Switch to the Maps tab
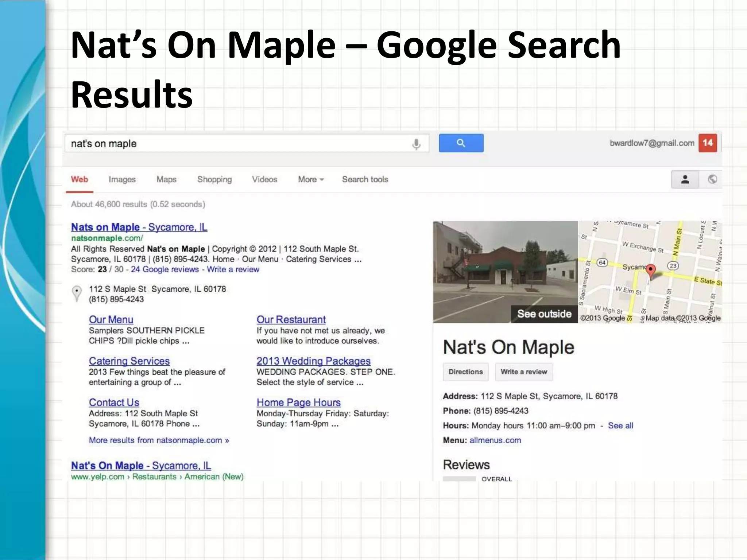The height and width of the screenshot is (560, 747). (x=166, y=179)
